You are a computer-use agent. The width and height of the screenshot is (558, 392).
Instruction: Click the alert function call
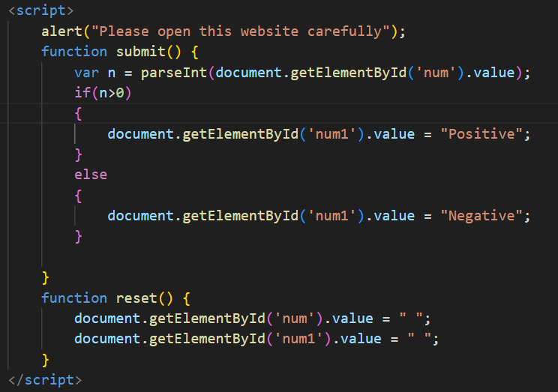pyautogui.click(x=61, y=31)
